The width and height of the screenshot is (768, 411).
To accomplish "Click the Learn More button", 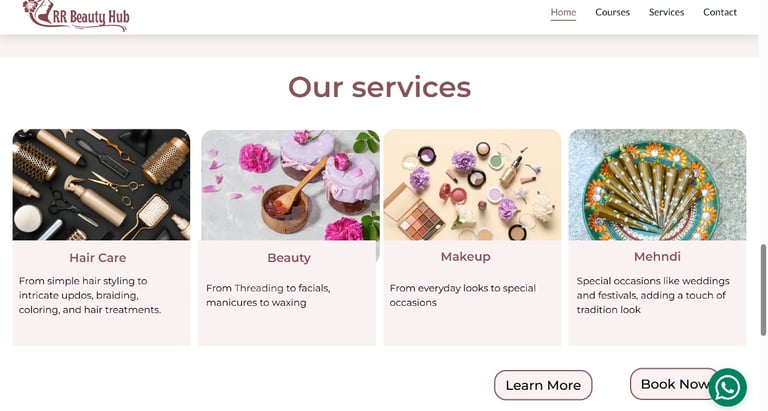I will (x=543, y=385).
